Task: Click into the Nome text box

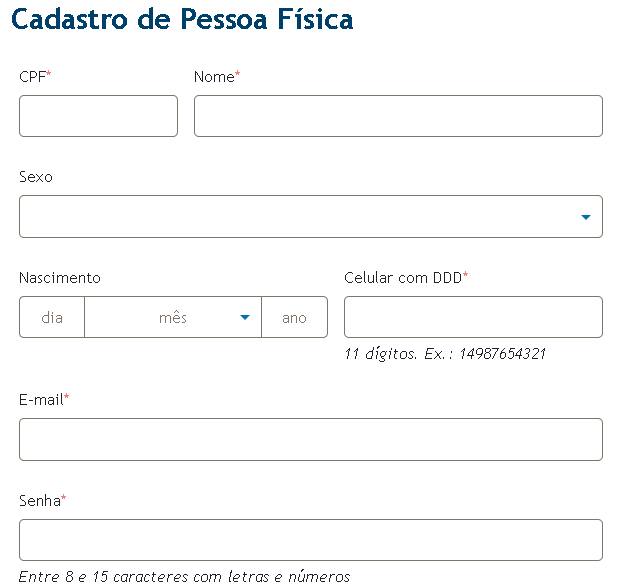Action: pyautogui.click(x=398, y=116)
